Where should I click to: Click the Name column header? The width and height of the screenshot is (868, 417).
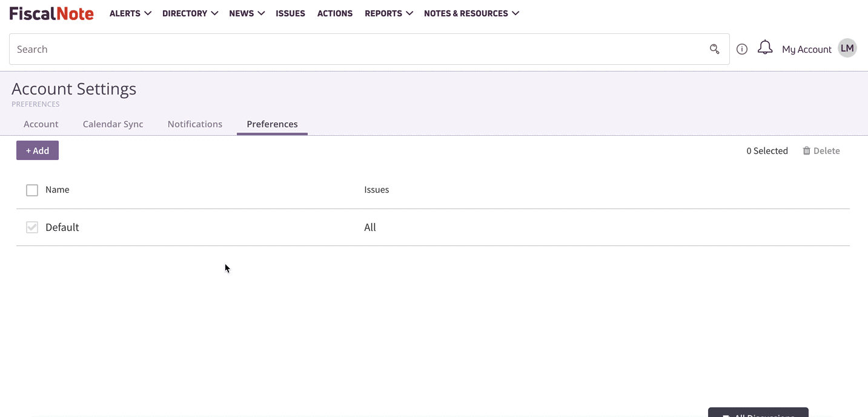click(58, 190)
